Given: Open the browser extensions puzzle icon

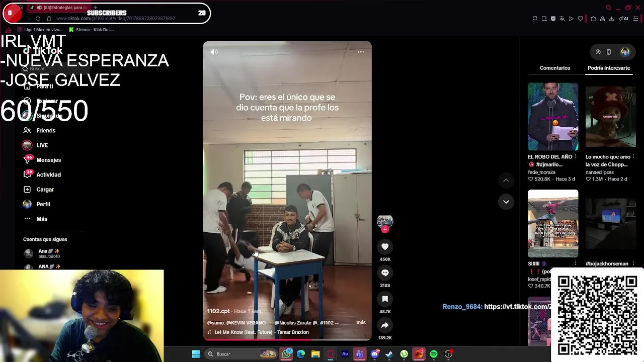Looking at the screenshot, I should pyautogui.click(x=593, y=19).
